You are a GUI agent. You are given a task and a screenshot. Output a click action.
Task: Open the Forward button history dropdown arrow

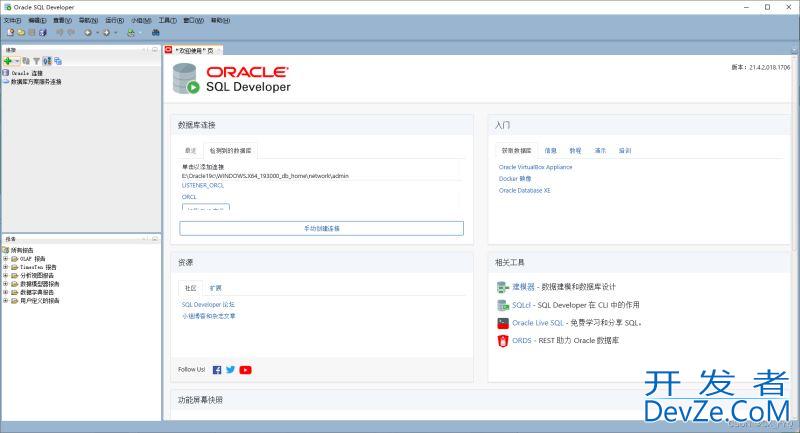click(x=116, y=33)
